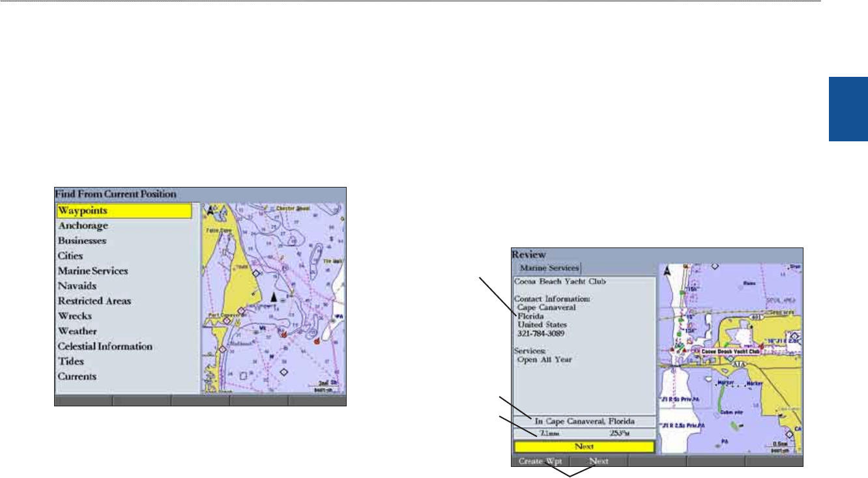Tap the Next soft key in the bottom key bar
Image resolution: width=868 pixels, height=478 pixels.
598,461
